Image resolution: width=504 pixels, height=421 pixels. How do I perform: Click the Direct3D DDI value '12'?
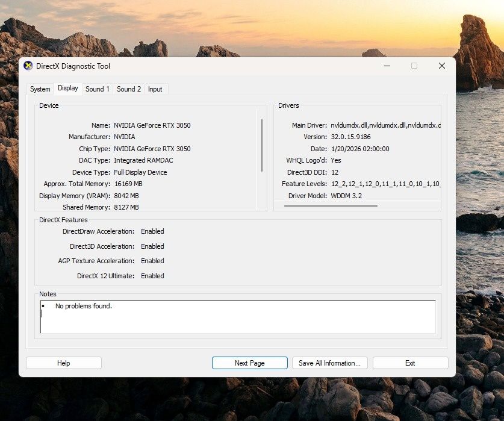point(335,172)
